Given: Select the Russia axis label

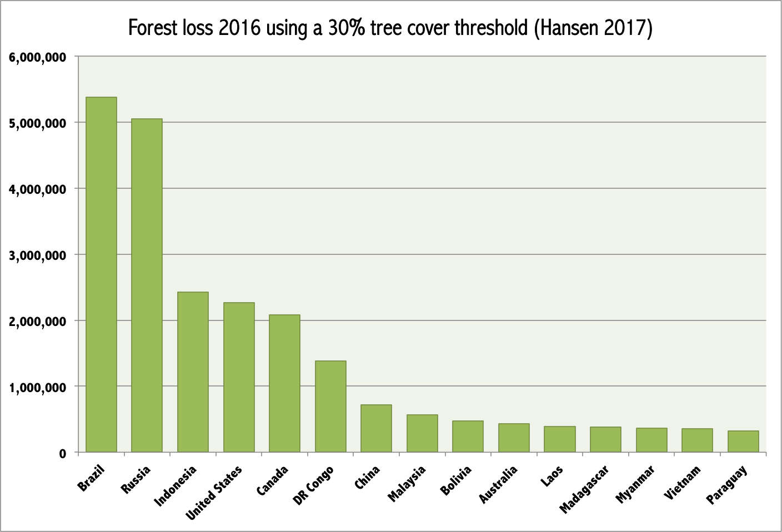Looking at the screenshot, I should (x=136, y=480).
